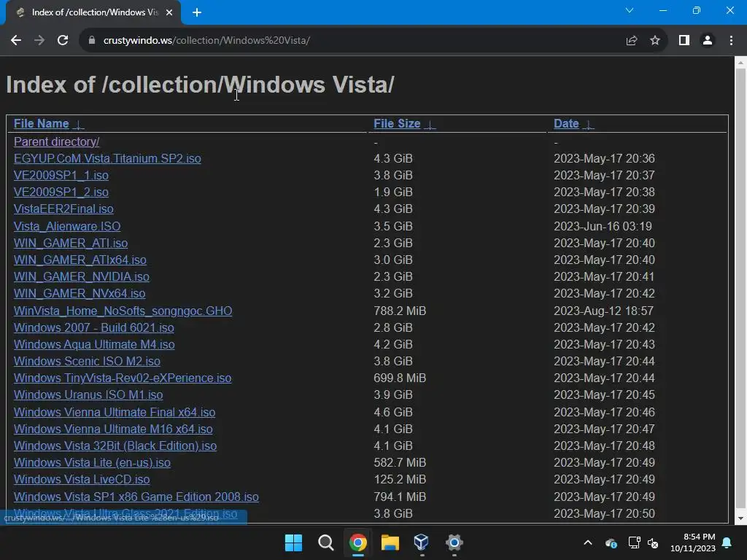This screenshot has height=560, width=747.
Task: Show hidden system tray icons
Action: point(588,542)
